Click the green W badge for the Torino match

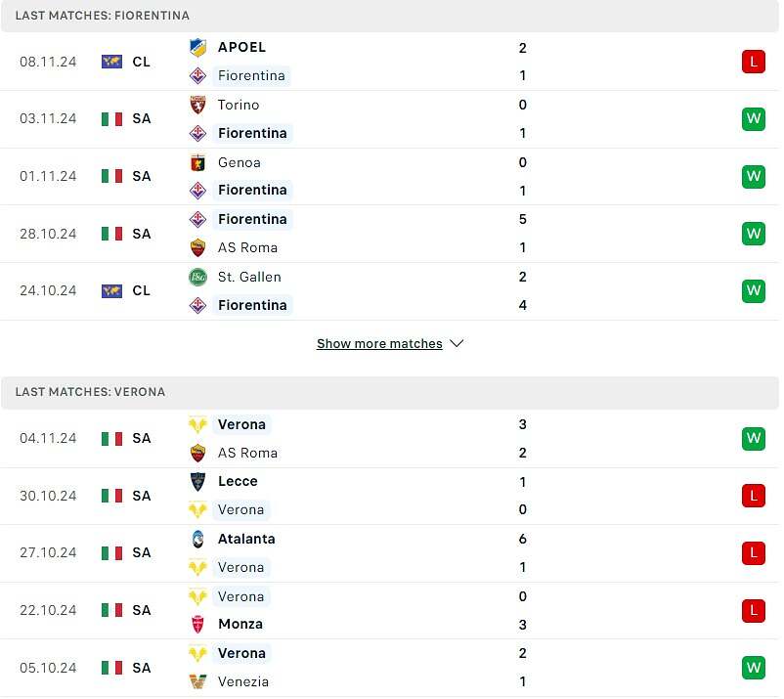pyautogui.click(x=754, y=119)
